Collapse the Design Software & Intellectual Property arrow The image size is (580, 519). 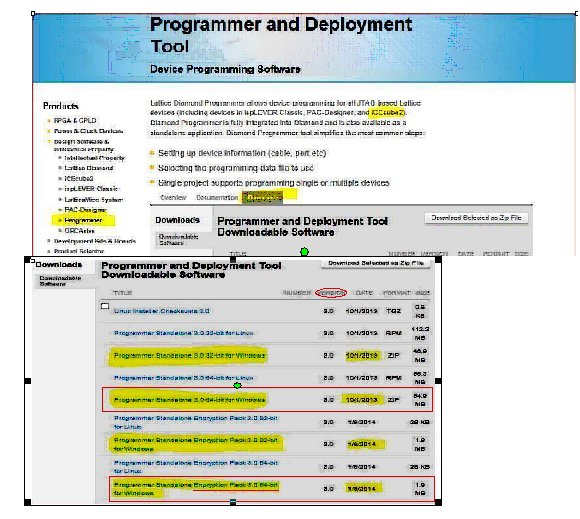click(49, 141)
